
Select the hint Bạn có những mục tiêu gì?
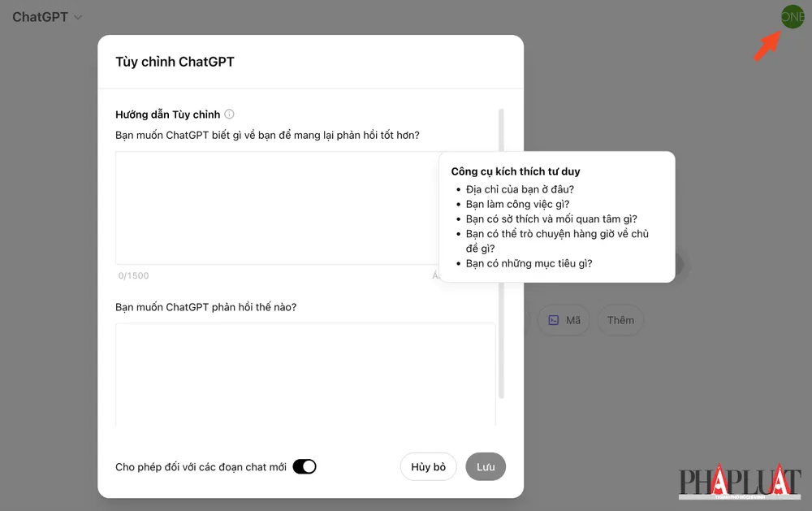[x=529, y=263]
